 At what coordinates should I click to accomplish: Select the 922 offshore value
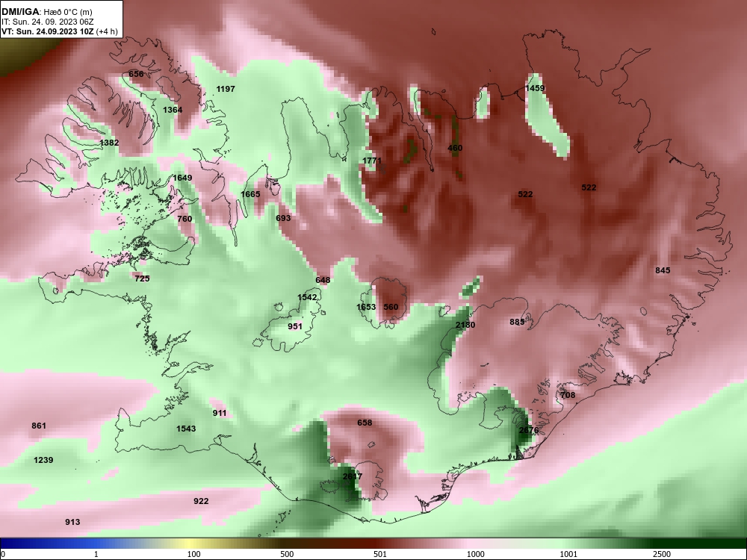(201, 501)
